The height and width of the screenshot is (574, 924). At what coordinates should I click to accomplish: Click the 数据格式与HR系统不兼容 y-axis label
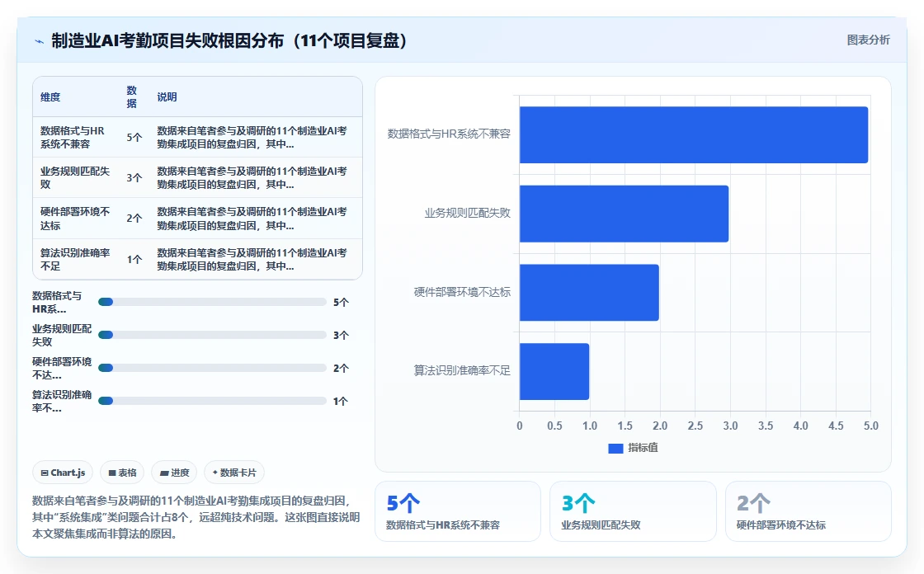[449, 134]
